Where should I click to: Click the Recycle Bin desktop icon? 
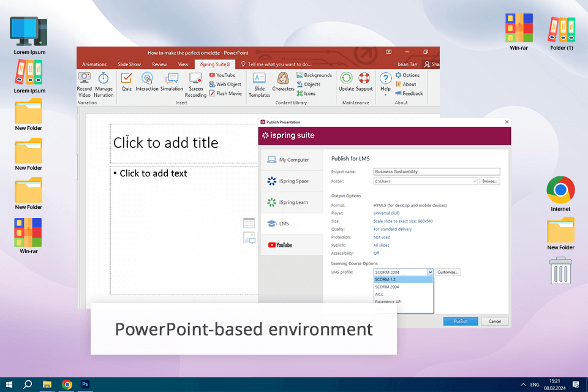pos(560,271)
